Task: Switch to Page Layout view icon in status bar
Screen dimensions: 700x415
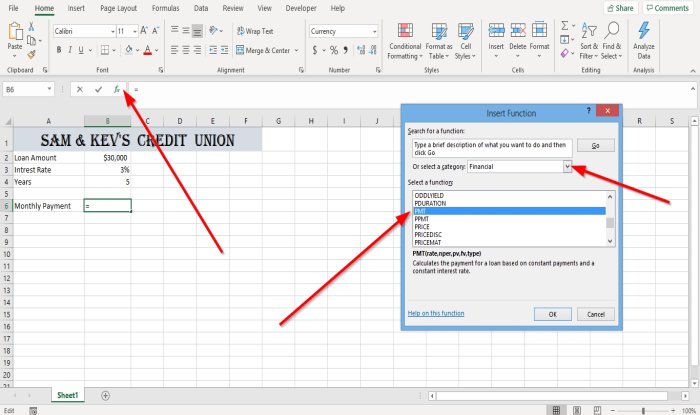Action: [577, 411]
